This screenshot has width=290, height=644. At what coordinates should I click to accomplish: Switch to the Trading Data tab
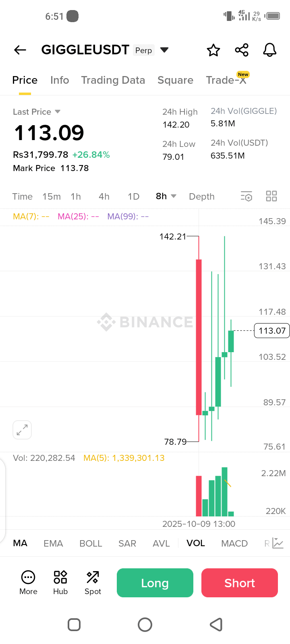[x=113, y=80]
